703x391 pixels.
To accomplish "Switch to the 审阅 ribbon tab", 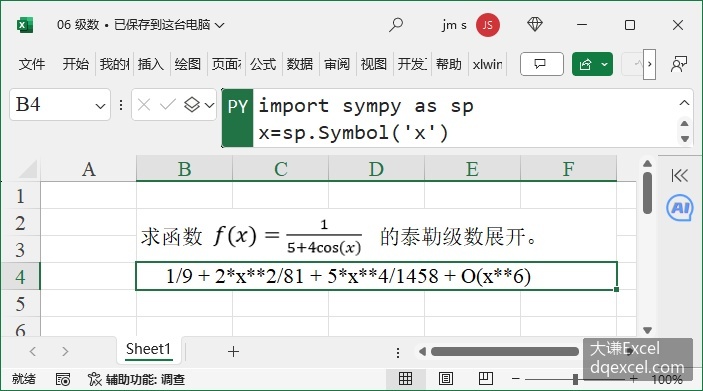I will coord(337,64).
